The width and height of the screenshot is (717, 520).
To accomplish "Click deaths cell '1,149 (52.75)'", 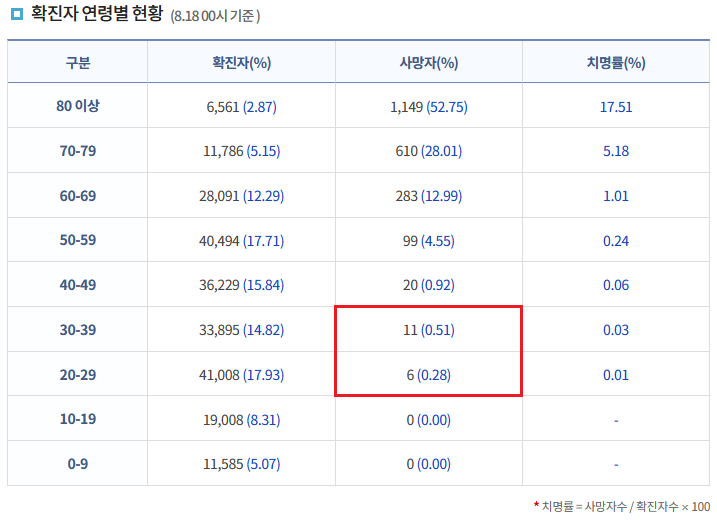I will [x=429, y=107].
